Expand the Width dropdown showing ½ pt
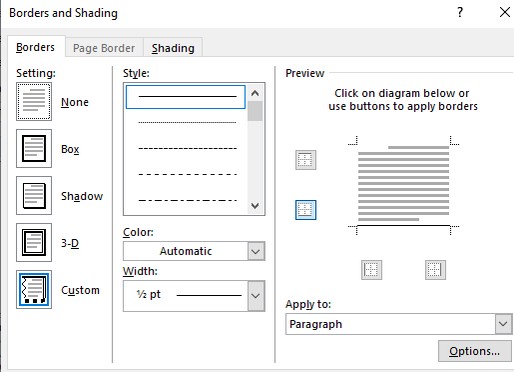514x372 pixels. 194,296
